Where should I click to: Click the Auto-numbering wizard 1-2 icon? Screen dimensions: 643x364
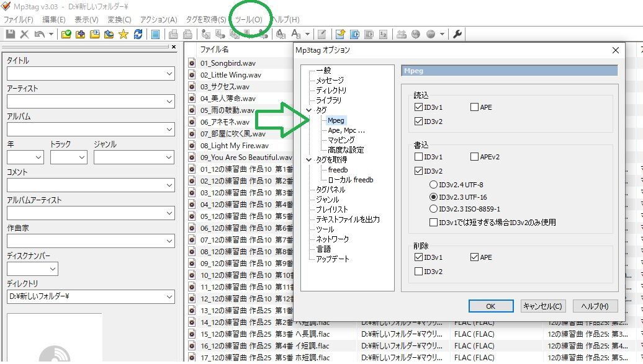point(383,35)
